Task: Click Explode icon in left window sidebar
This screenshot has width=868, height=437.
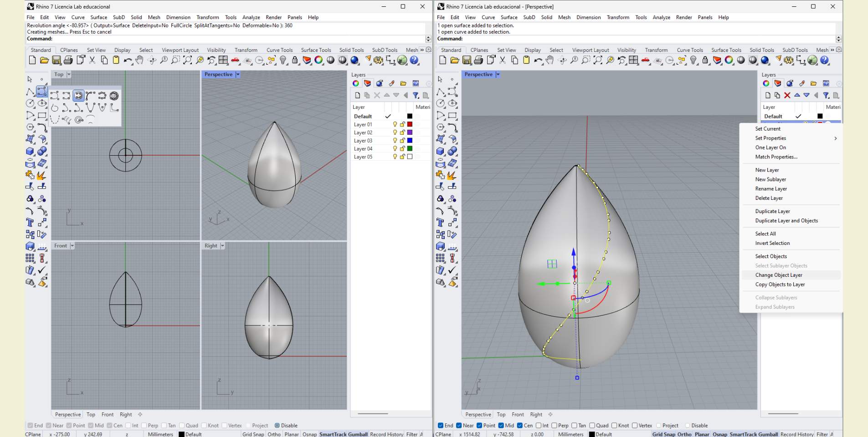Action: point(41,175)
